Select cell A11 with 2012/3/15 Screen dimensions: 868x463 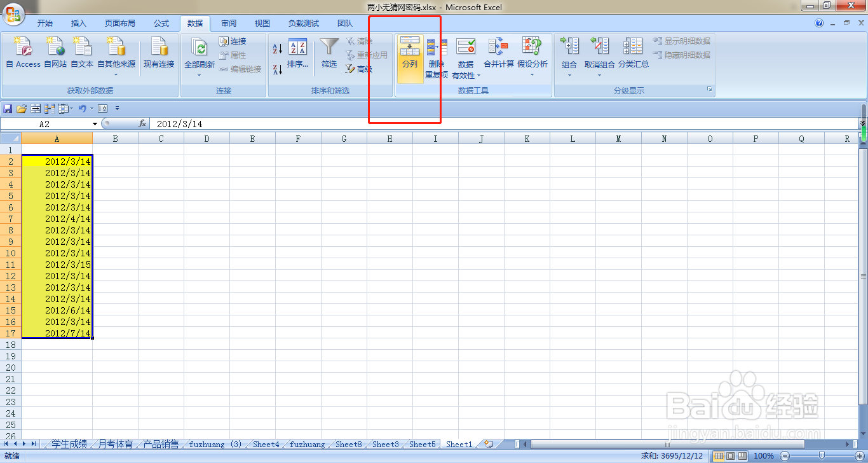pos(57,265)
